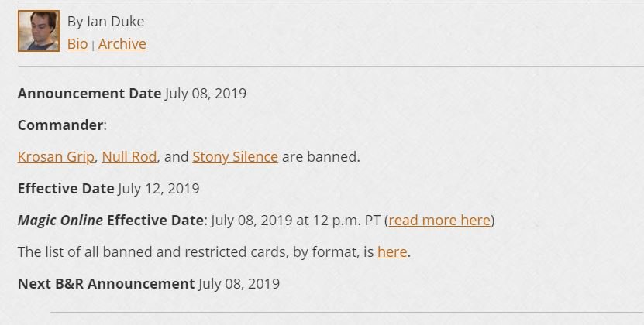Click Ian Duke's author photo
Viewport: 644px width, 325px height.
click(38, 31)
